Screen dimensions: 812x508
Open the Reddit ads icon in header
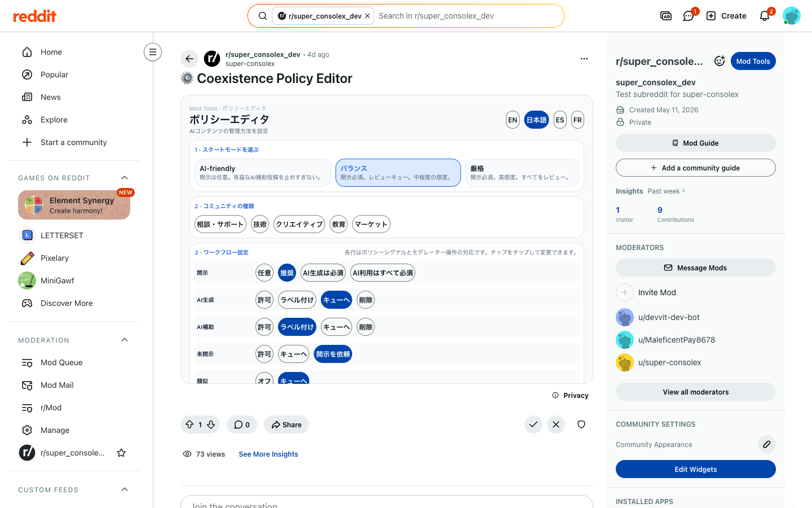[666, 16]
